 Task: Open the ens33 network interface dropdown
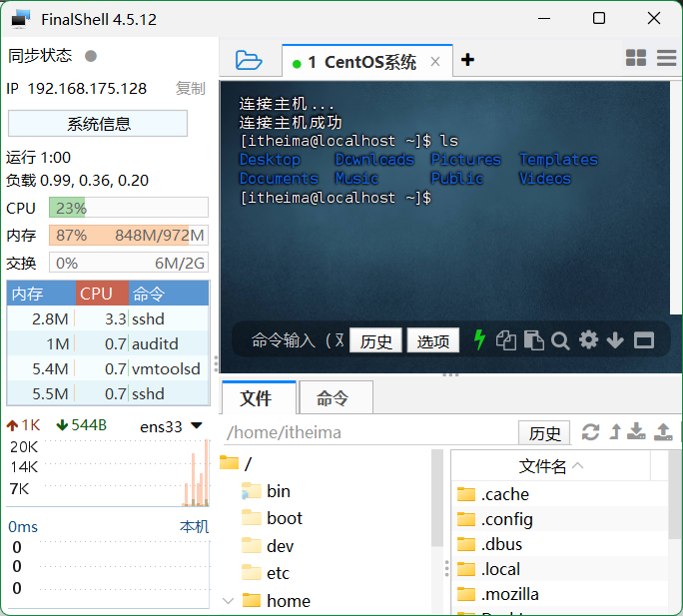click(171, 426)
